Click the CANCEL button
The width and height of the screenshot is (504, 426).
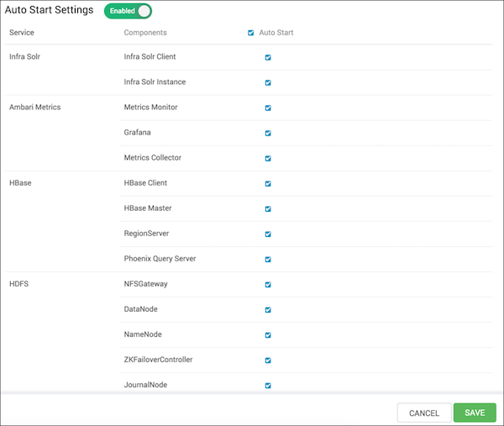click(x=424, y=413)
